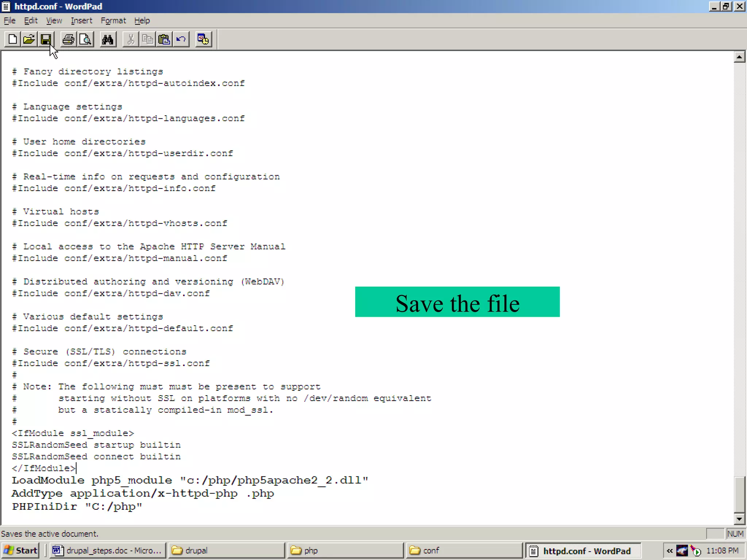The width and height of the screenshot is (747, 560).
Task: Click the <IfModule ssl_module> line
Action: tap(73, 433)
